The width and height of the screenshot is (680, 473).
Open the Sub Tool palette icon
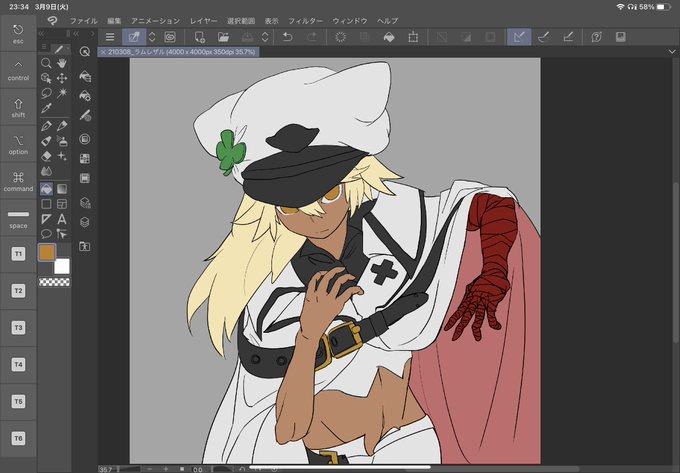pos(85,76)
